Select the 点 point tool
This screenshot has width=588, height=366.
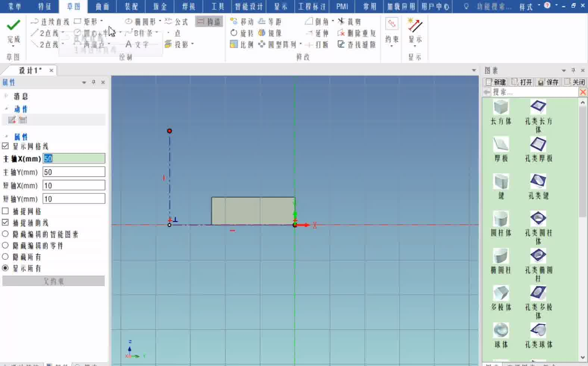click(x=174, y=33)
